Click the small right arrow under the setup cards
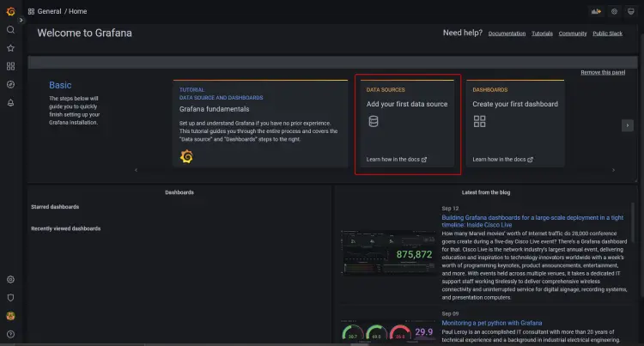The width and height of the screenshot is (644, 346). point(614,170)
